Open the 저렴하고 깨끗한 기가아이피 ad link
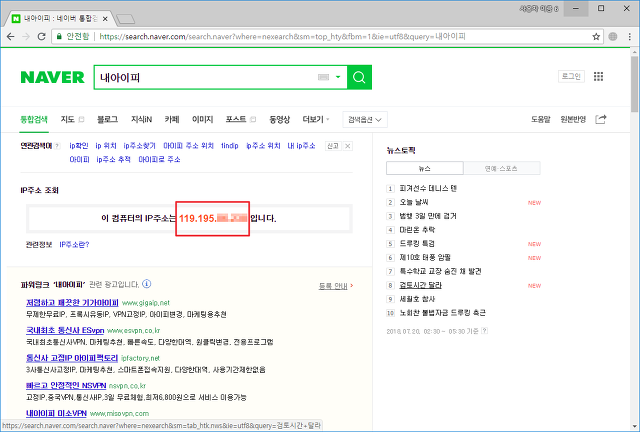Image resolution: width=640 pixels, height=432 pixels. coord(72,303)
